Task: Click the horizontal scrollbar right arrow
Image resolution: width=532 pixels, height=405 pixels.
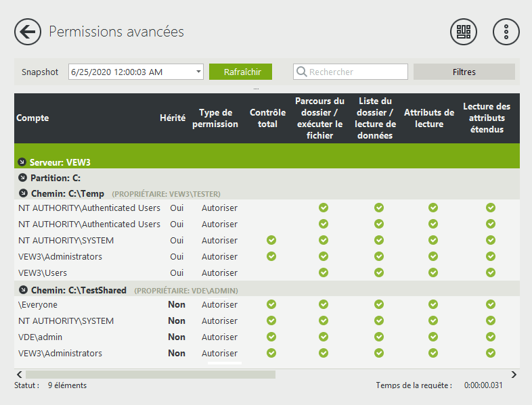Action: click(514, 375)
